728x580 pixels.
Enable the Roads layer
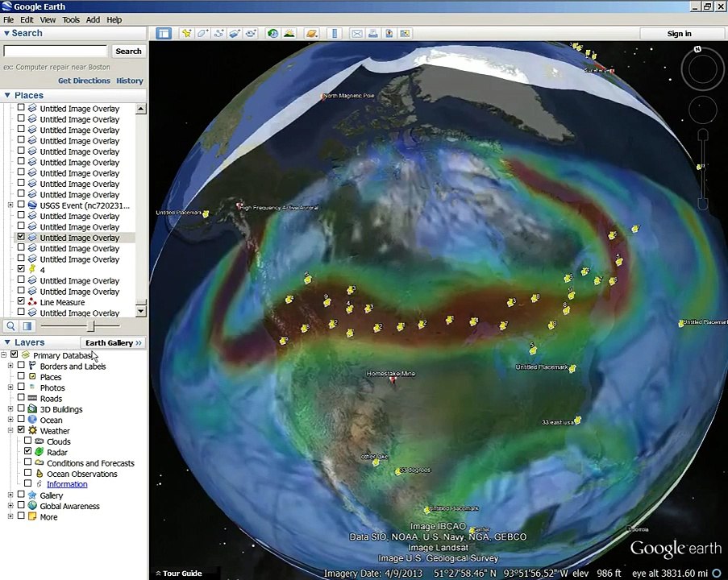[x=21, y=398]
